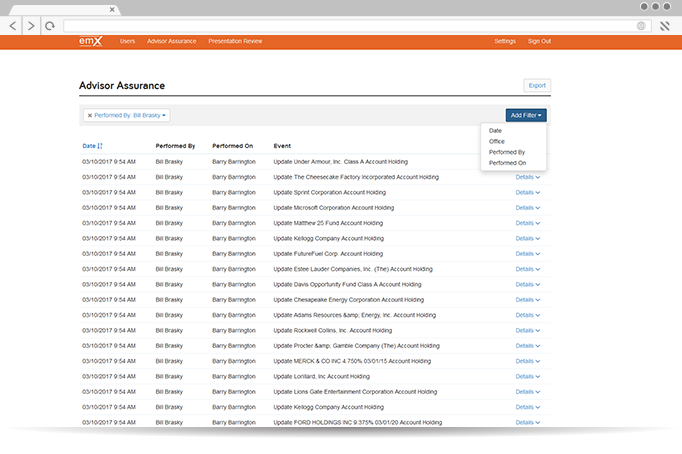
Task: Select the Update Rockwell Collins event text
Action: tap(333, 330)
